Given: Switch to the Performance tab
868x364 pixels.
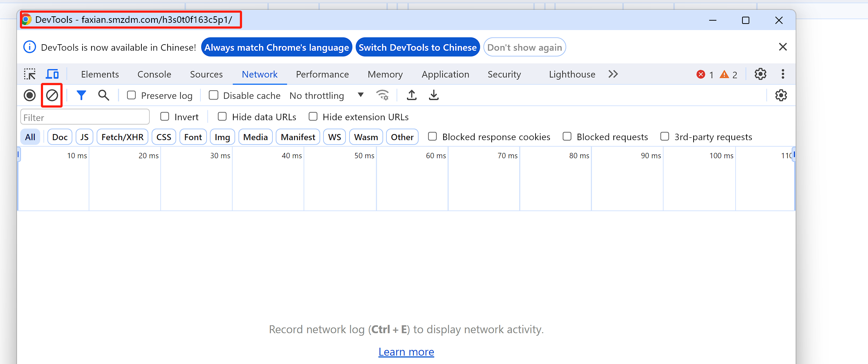Looking at the screenshot, I should [322, 74].
